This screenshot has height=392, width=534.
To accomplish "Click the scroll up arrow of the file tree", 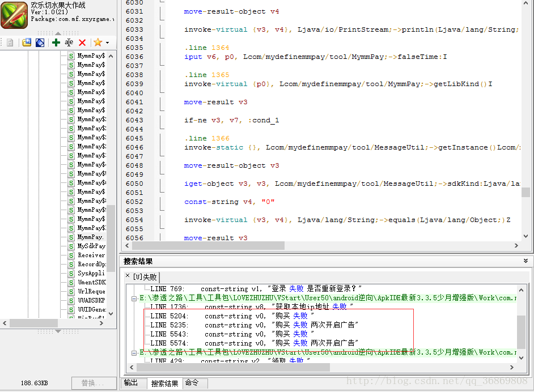I will (111, 56).
